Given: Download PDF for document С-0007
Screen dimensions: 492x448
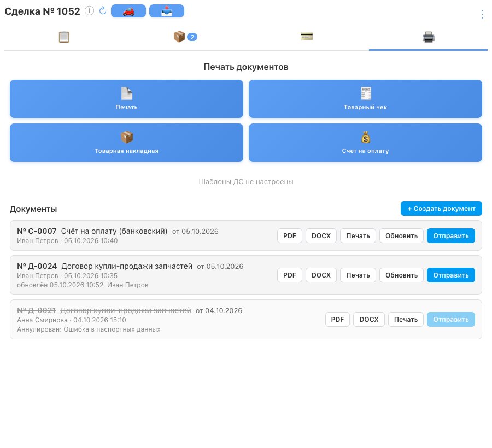Looking at the screenshot, I should pos(290,236).
